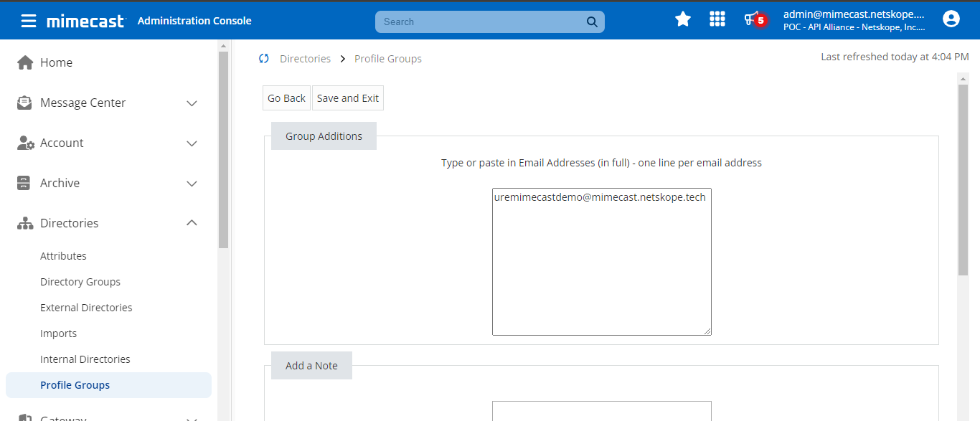
Task: Click the favorites star icon
Action: [683, 19]
